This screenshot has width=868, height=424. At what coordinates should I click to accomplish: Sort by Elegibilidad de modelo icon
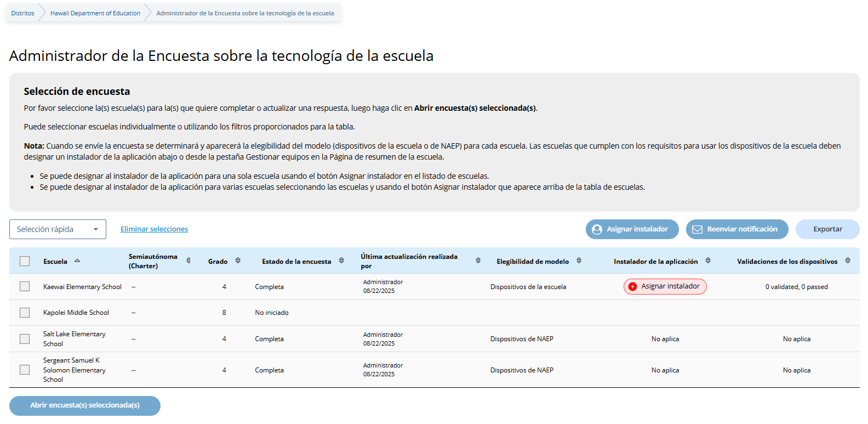click(579, 261)
